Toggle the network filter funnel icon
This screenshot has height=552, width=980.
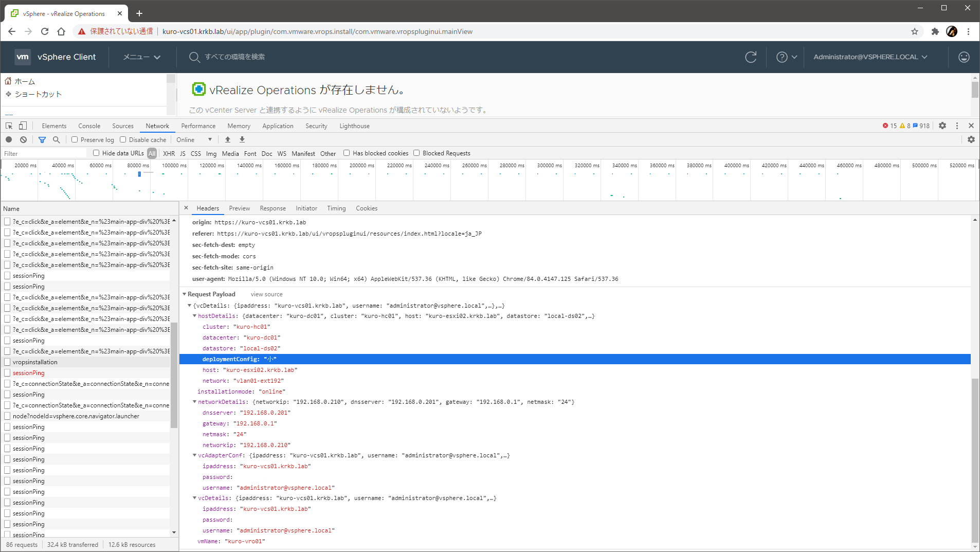click(x=42, y=139)
